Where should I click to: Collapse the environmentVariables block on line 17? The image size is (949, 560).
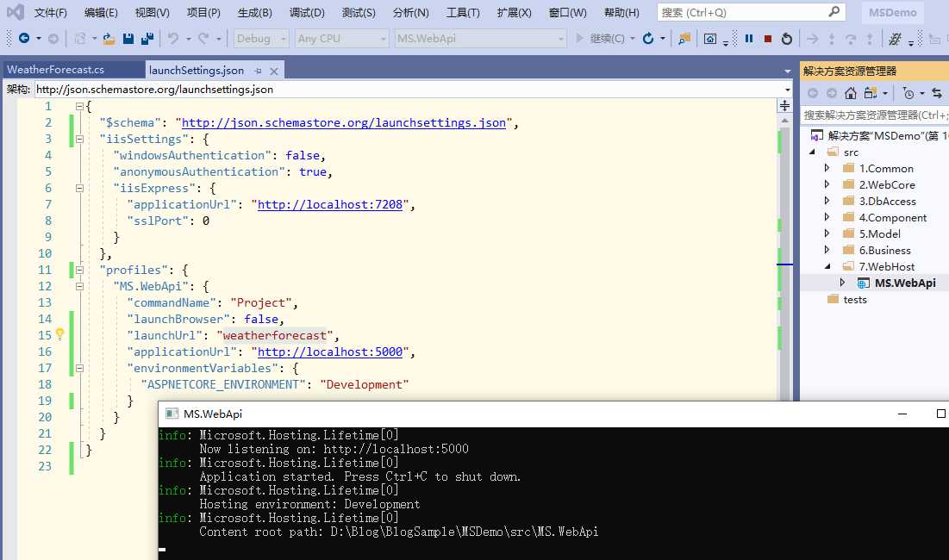(x=79, y=368)
